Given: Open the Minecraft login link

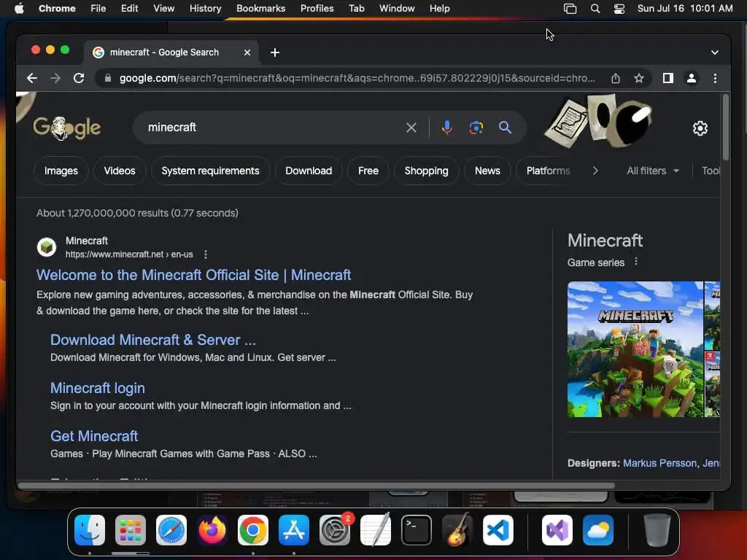Looking at the screenshot, I should (98, 388).
